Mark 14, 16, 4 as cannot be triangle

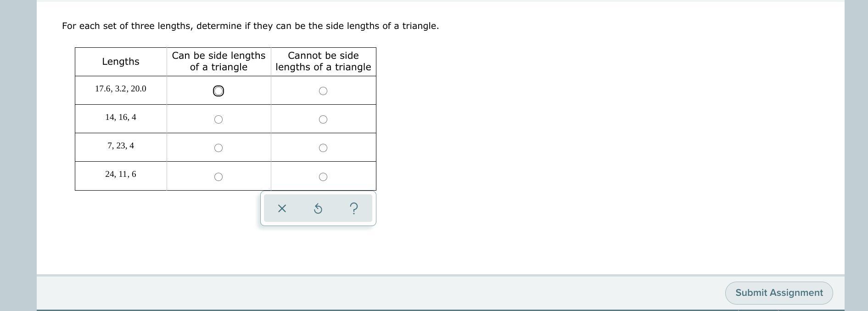pos(323,119)
